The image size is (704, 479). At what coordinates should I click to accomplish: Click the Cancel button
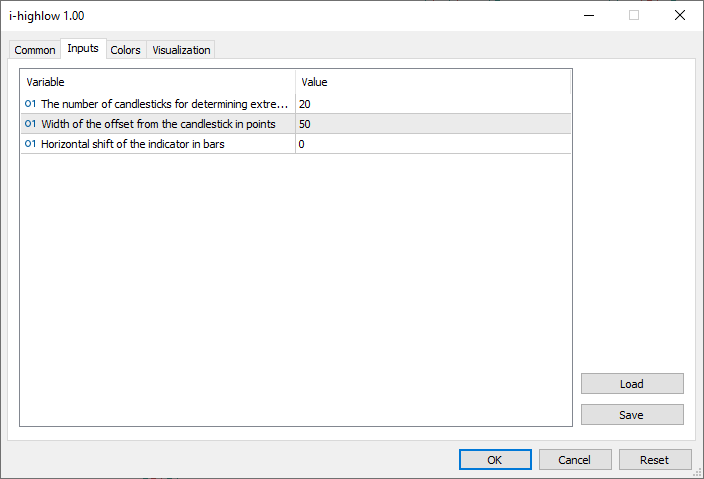tap(575, 460)
